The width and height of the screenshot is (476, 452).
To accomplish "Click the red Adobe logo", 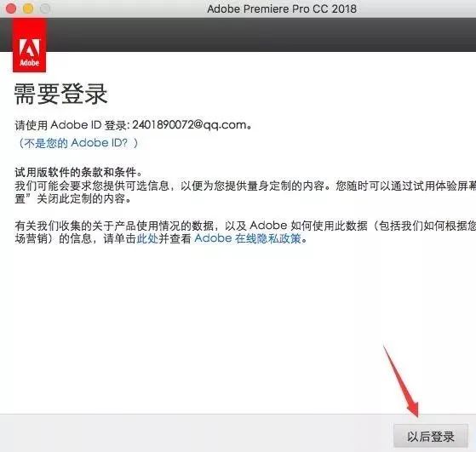I will point(30,45).
